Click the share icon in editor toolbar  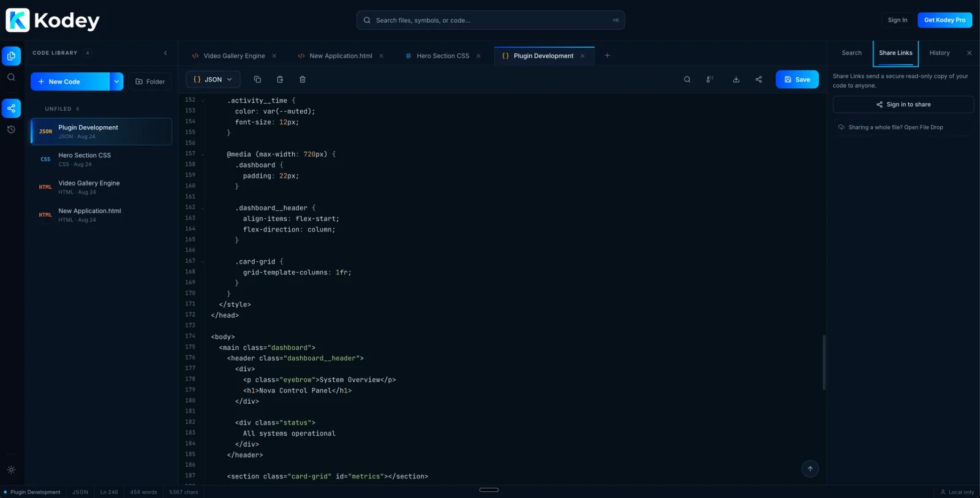[759, 80]
